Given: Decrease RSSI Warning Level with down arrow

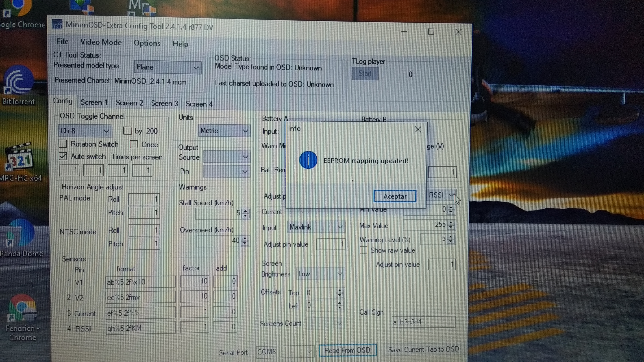Looking at the screenshot, I should (x=450, y=241).
